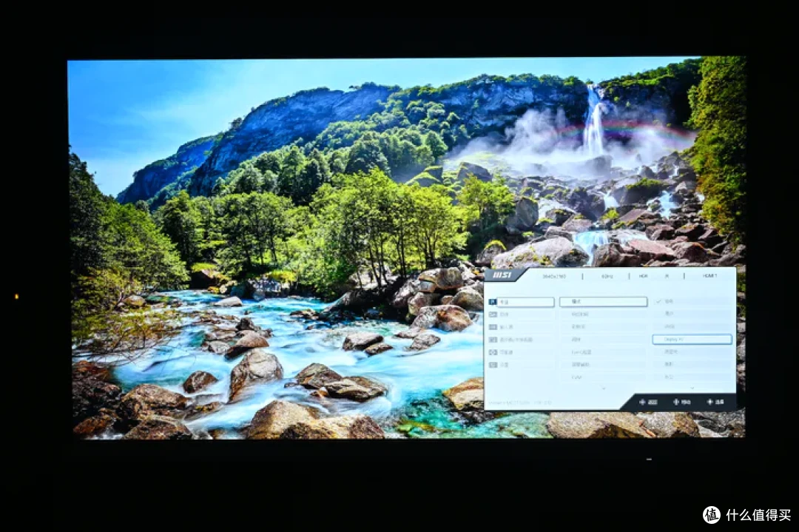This screenshot has width=799, height=532.
Task: Choose the Display P3 color mode
Action: pos(692,339)
